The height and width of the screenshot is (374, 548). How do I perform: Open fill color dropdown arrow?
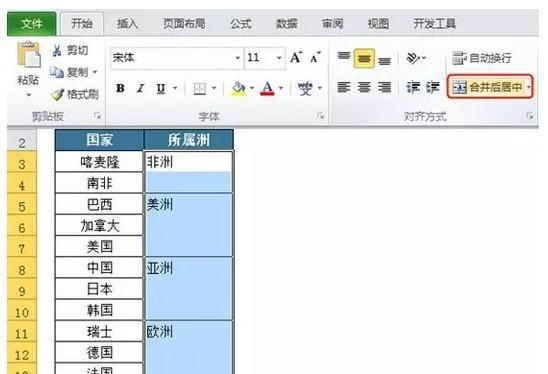point(252,88)
